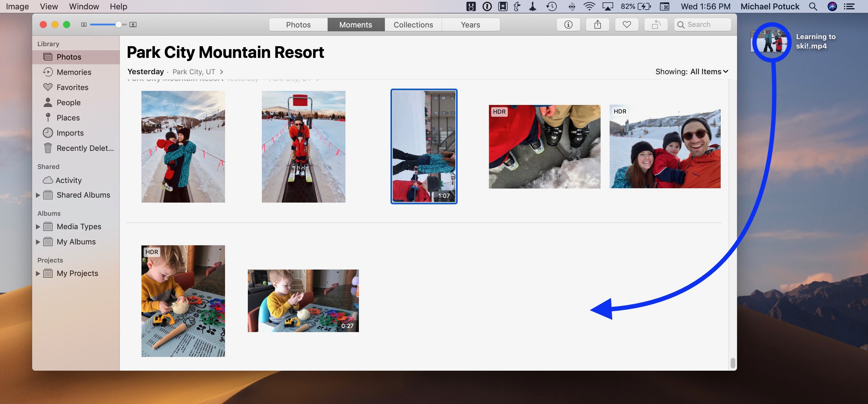Expand My Albums disclosure triangle

click(38, 242)
